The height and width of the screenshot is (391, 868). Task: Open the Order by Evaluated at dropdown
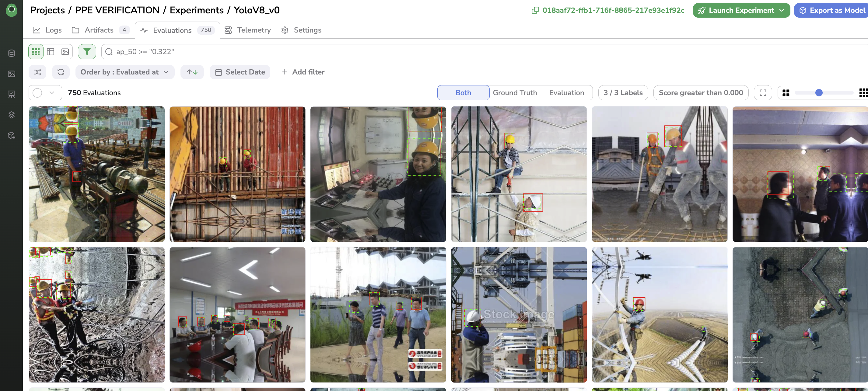click(x=125, y=72)
